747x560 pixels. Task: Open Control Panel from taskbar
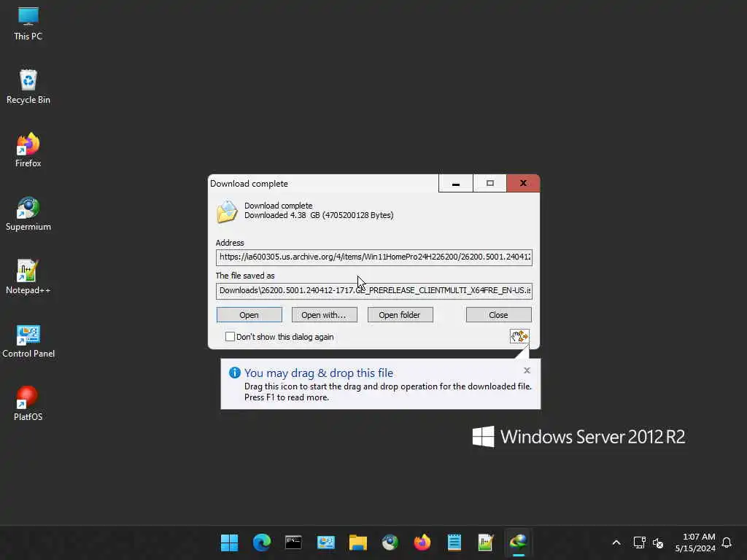pos(326,542)
